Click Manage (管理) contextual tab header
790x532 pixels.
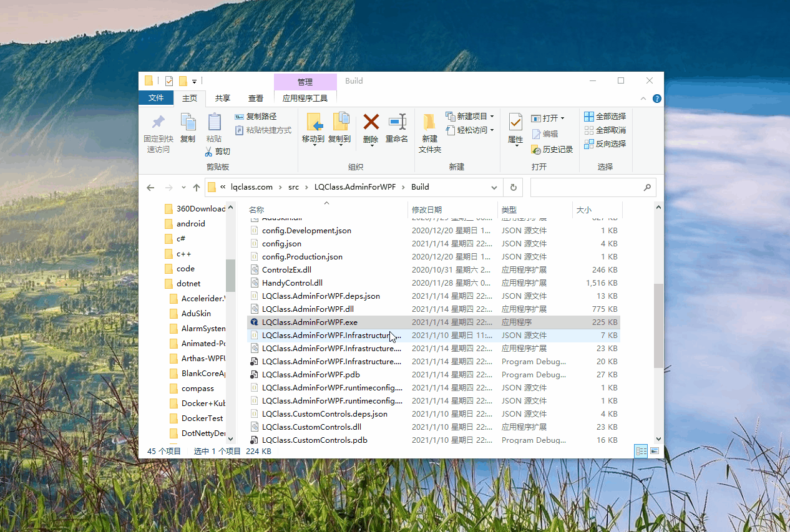[x=305, y=82]
